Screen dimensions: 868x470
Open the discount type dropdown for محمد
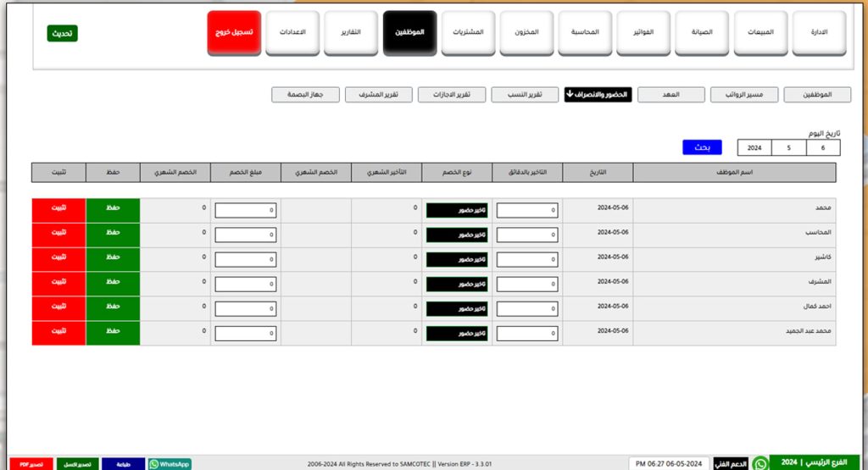[457, 211]
